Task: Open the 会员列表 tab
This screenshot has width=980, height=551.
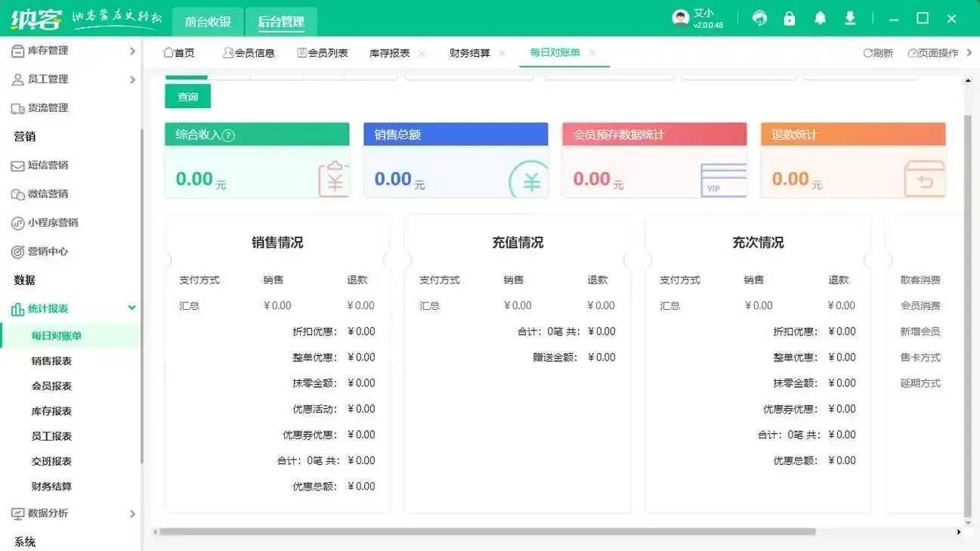Action: (x=323, y=53)
